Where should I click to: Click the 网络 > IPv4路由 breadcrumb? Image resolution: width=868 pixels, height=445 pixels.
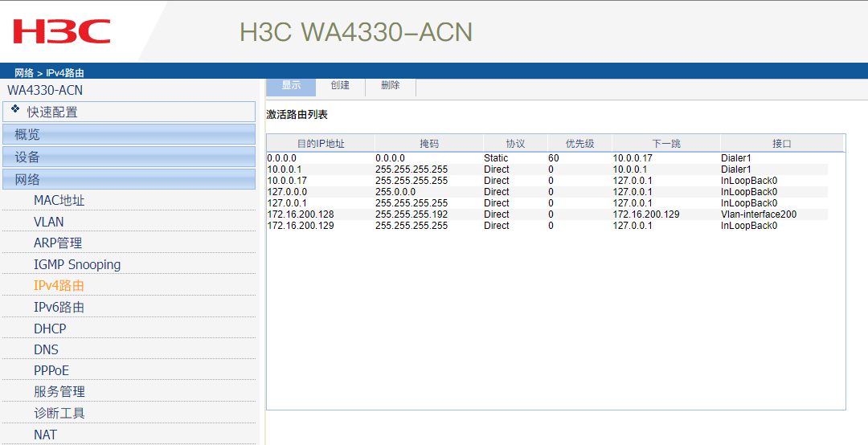(x=49, y=73)
